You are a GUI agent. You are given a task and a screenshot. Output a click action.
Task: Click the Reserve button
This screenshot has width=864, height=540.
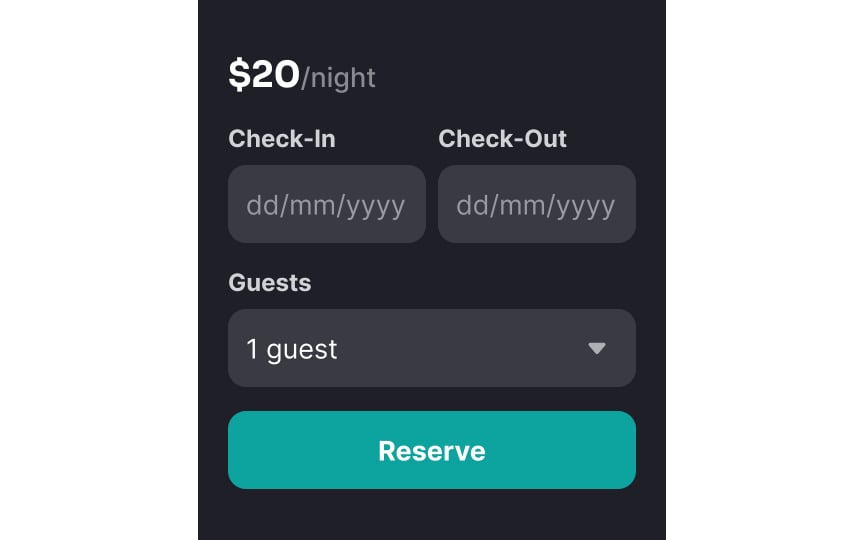coord(431,450)
